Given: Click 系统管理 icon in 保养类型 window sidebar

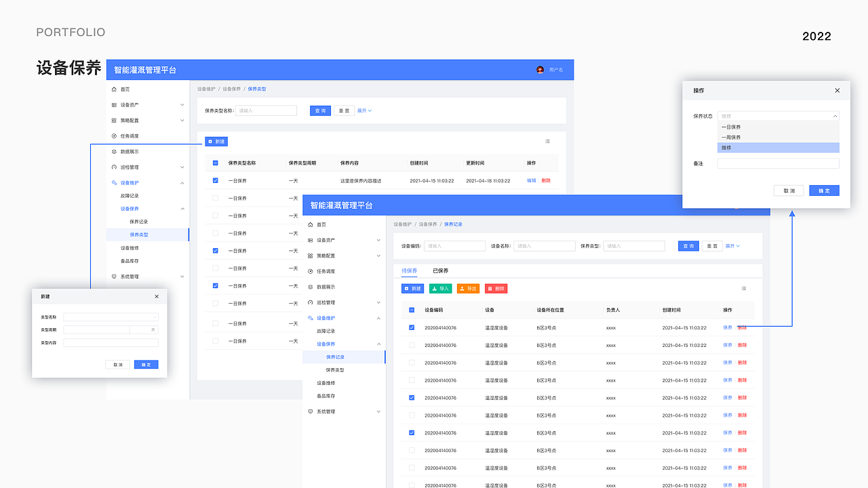Looking at the screenshot, I should coord(114,277).
